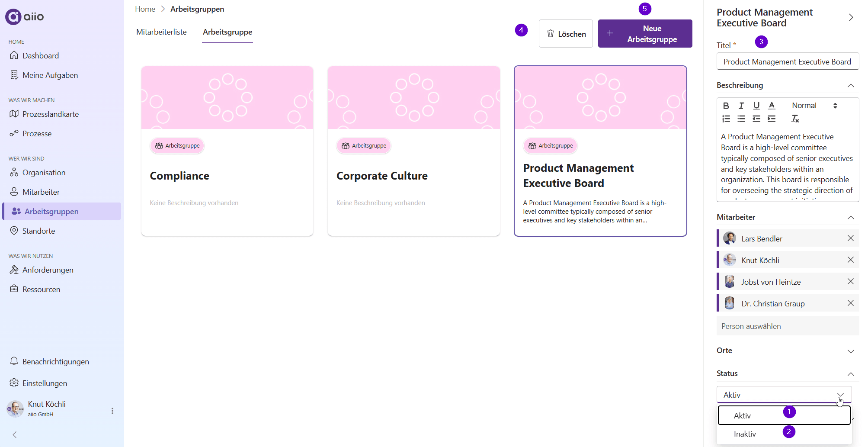Screen dimensions: 868x447
Task: Click the Löschen button
Action: [566, 34]
